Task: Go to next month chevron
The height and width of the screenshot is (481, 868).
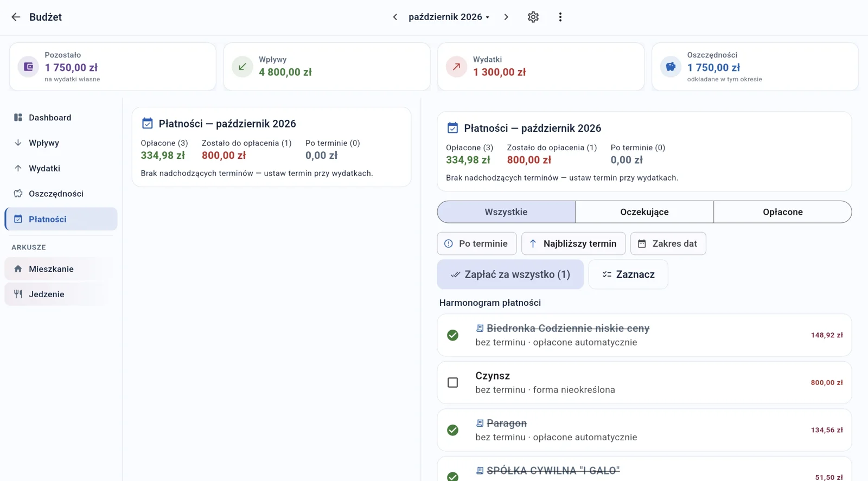Action: pos(506,17)
